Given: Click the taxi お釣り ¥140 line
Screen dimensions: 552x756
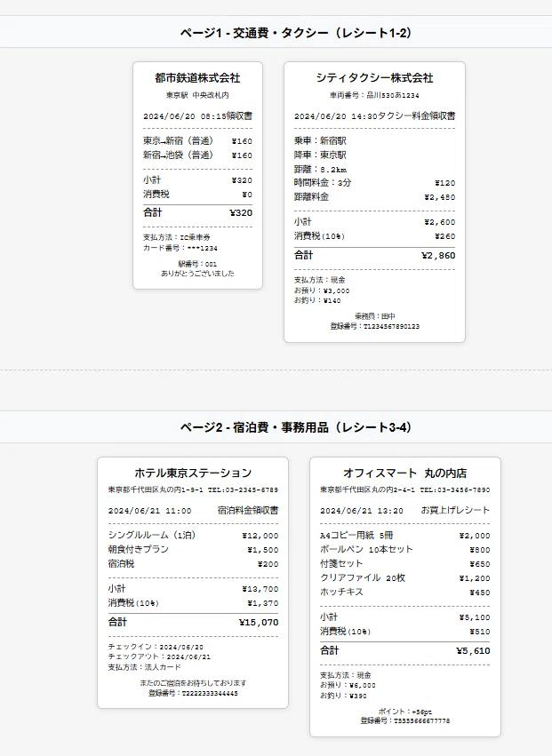Looking at the screenshot, I should 317,300.
